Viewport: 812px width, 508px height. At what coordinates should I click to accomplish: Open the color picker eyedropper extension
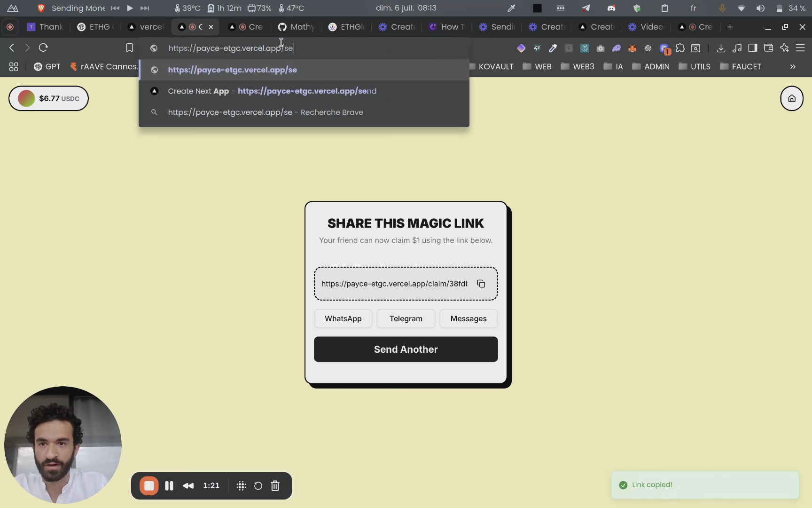click(553, 48)
